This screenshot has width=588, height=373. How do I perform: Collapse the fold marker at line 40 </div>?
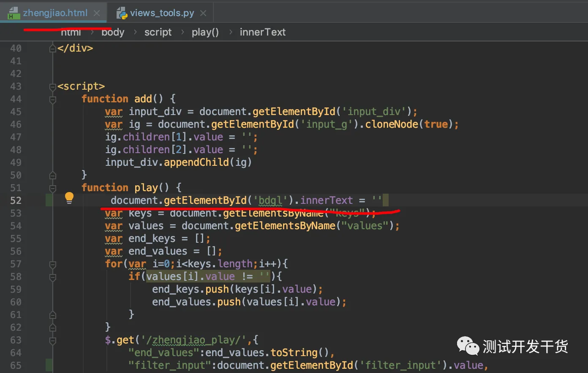click(x=53, y=49)
